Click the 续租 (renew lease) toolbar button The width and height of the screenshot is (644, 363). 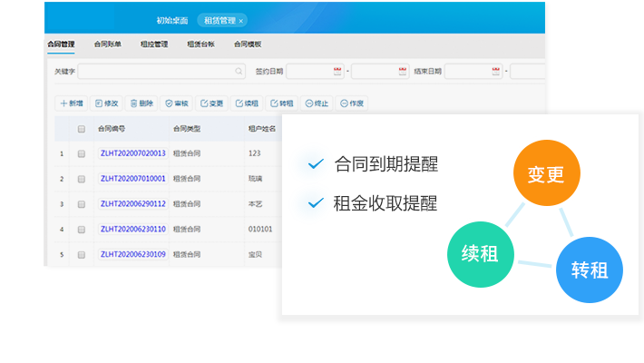[247, 103]
